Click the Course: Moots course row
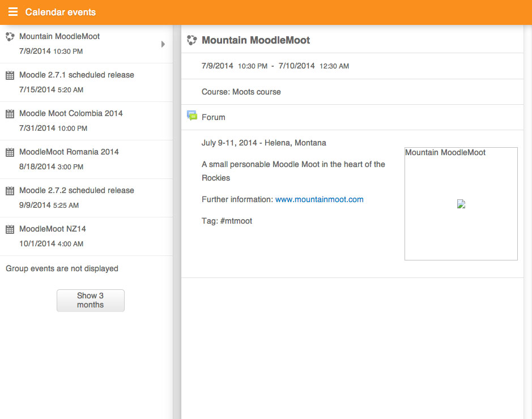The width and height of the screenshot is (532, 419). 352,92
